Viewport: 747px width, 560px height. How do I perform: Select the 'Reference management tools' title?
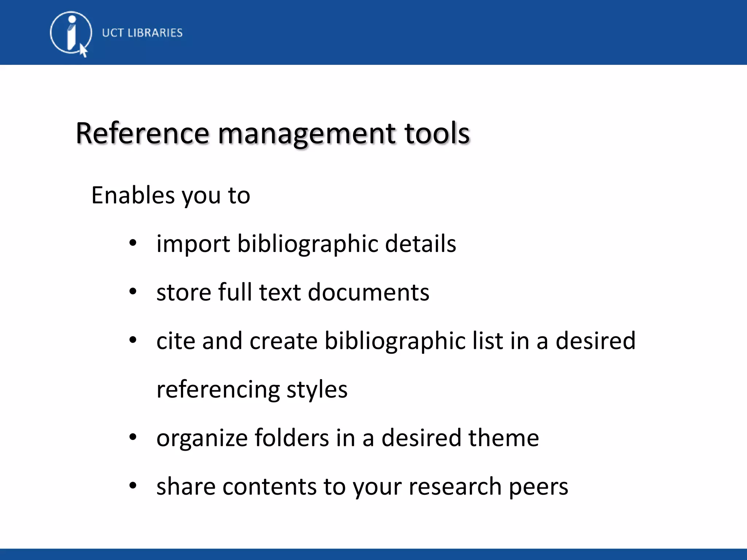pyautogui.click(x=273, y=133)
